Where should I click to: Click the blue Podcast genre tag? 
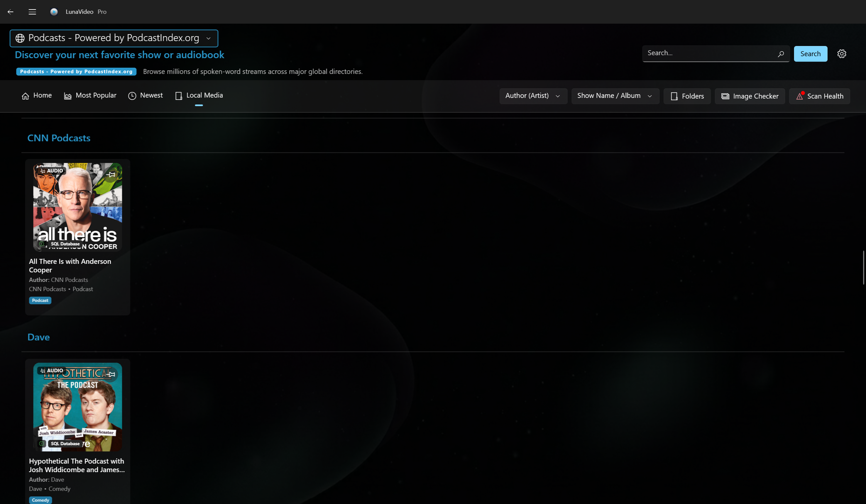click(x=40, y=301)
